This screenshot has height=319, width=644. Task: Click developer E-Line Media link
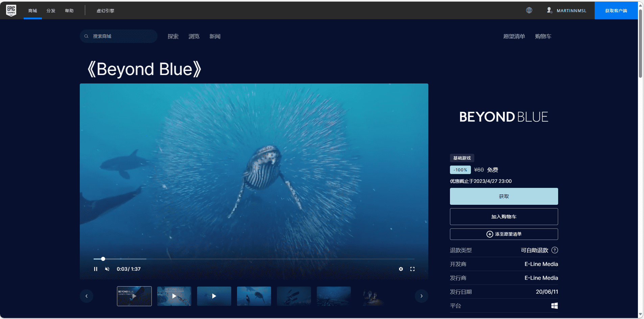click(541, 264)
